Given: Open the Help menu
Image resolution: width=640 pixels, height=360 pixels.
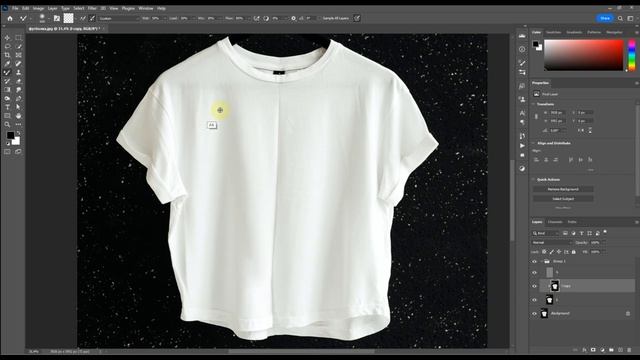Looking at the screenshot, I should (x=161, y=8).
